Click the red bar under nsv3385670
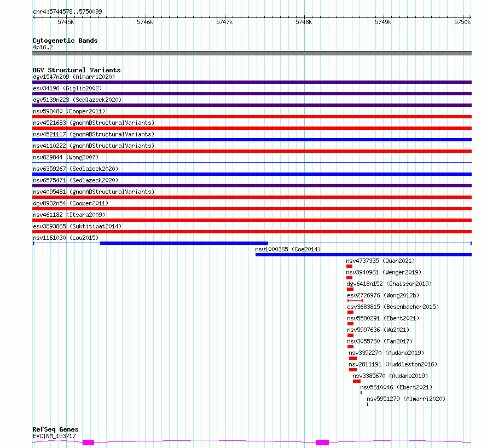This screenshot has width=487, height=448. [x=357, y=381]
